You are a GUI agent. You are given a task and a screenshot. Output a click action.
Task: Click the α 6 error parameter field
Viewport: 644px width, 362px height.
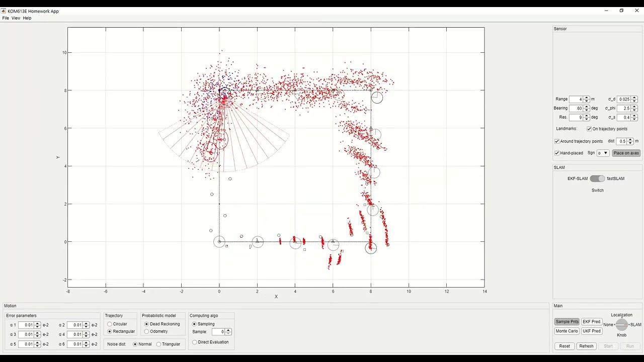click(74, 344)
